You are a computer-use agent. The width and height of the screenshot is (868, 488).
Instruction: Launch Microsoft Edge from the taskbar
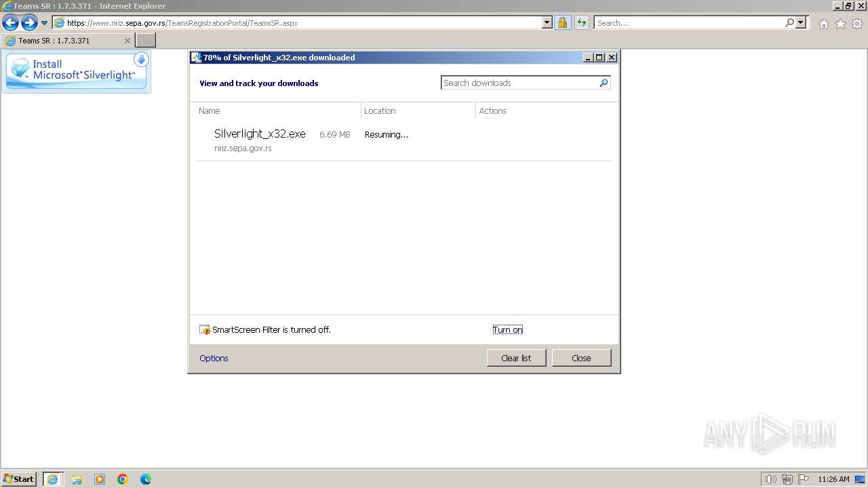[x=146, y=479]
